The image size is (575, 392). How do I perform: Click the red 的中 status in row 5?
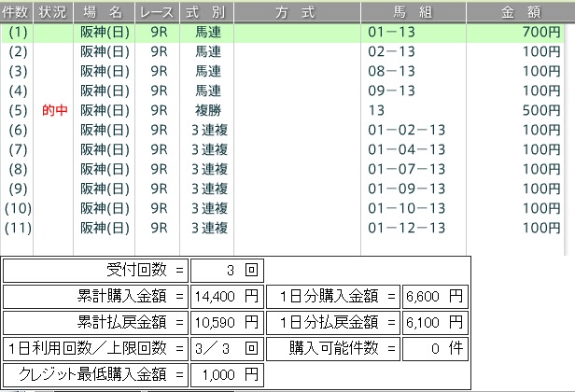[55, 110]
